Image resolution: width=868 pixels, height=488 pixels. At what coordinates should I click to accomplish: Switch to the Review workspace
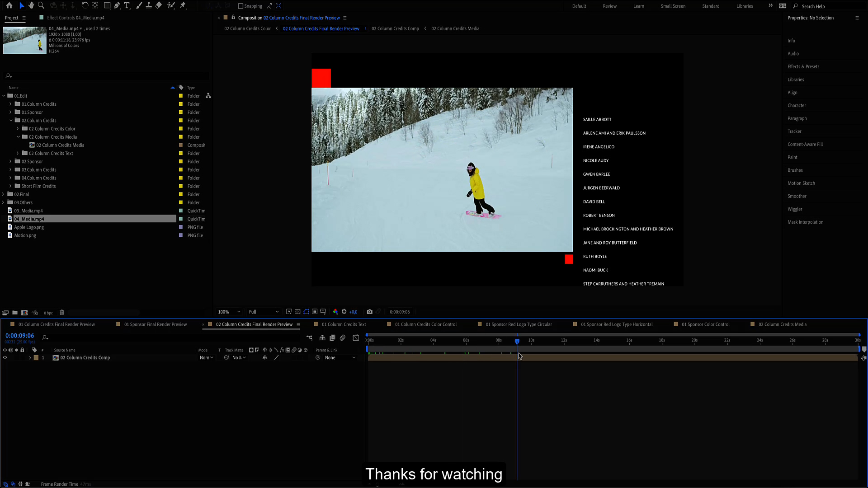609,6
